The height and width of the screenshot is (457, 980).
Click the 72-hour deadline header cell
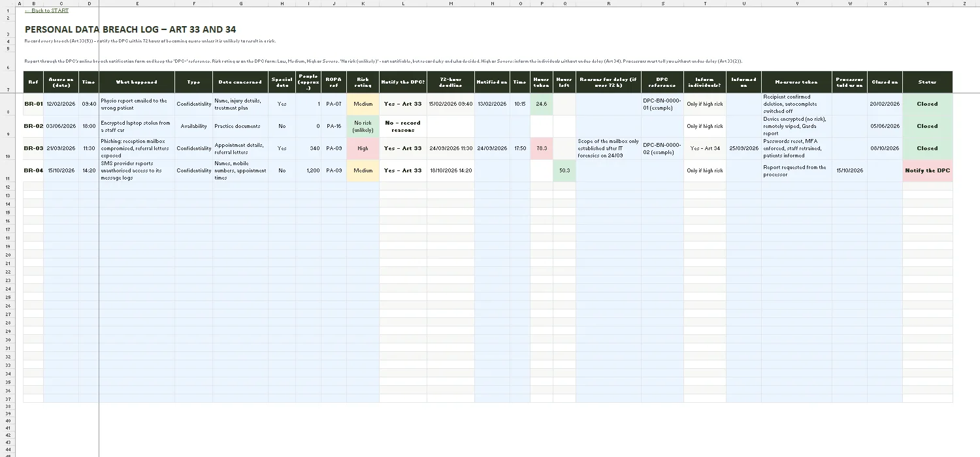coord(450,82)
